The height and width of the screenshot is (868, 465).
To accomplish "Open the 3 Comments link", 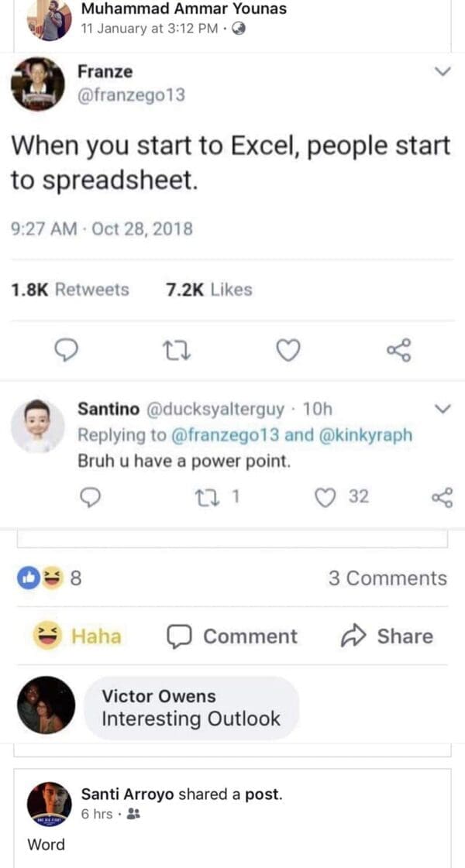I will pos(387,578).
